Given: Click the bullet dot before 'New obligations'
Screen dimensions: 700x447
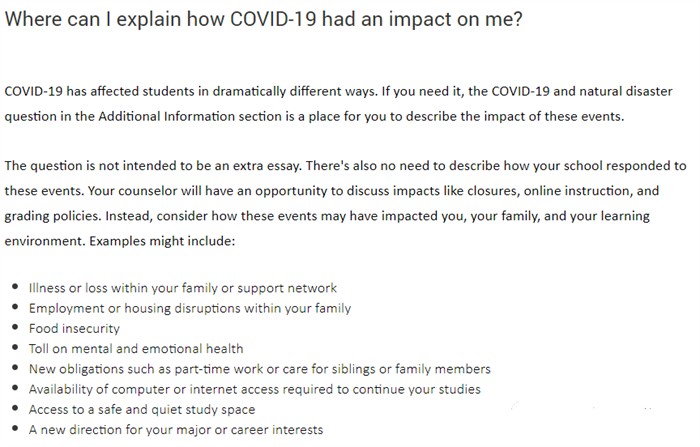Looking at the screenshot, I should click(x=15, y=368).
